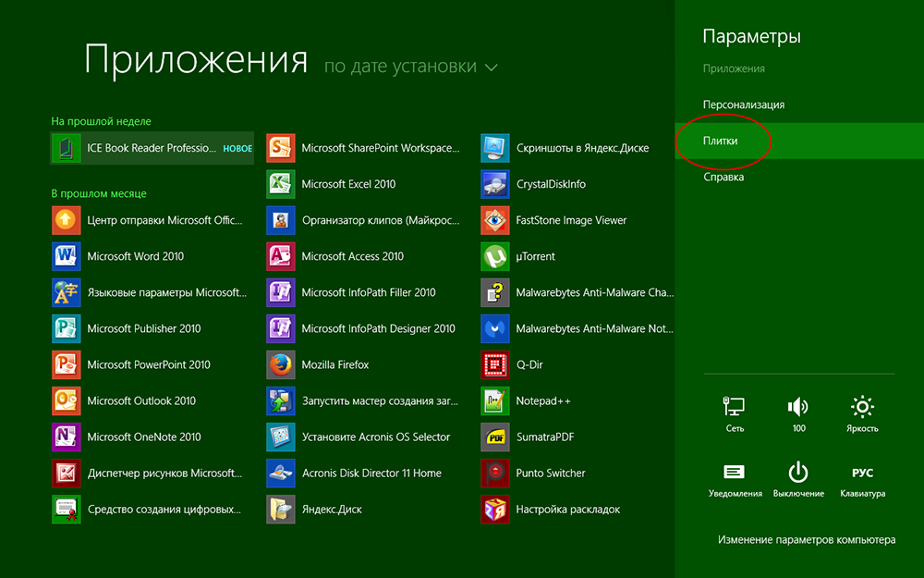
Task: Select the Mozilla Firefox label text
Action: coord(335,364)
